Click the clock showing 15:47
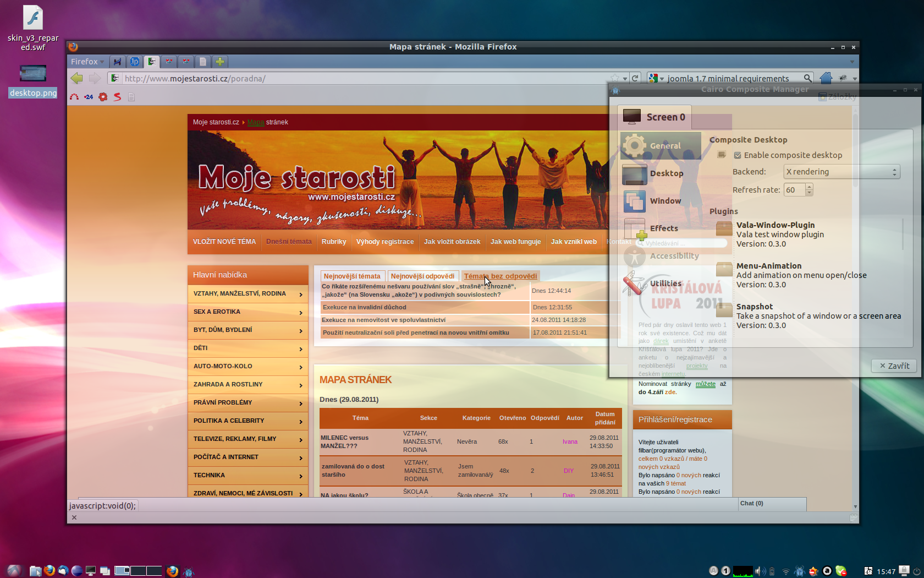 (886, 571)
